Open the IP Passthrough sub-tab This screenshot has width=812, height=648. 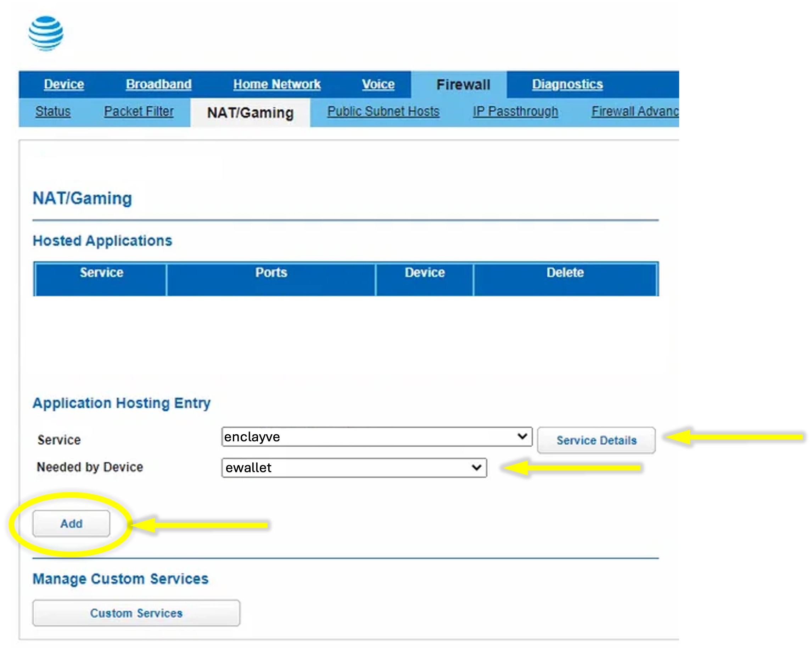pos(515,111)
